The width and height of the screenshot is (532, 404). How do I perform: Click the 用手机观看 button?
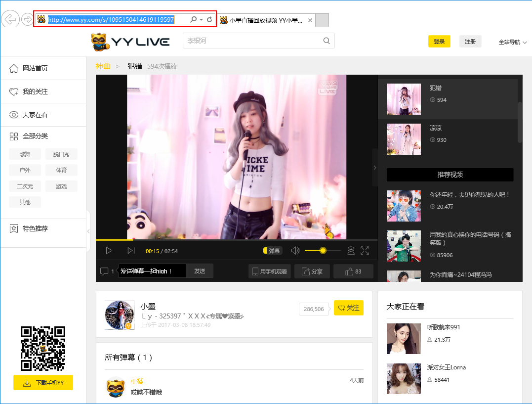click(x=270, y=271)
